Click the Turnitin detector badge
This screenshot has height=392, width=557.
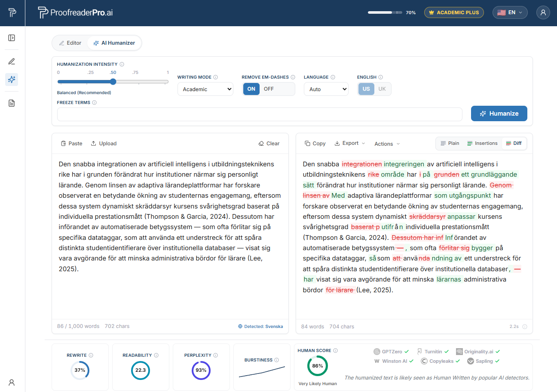433,352
